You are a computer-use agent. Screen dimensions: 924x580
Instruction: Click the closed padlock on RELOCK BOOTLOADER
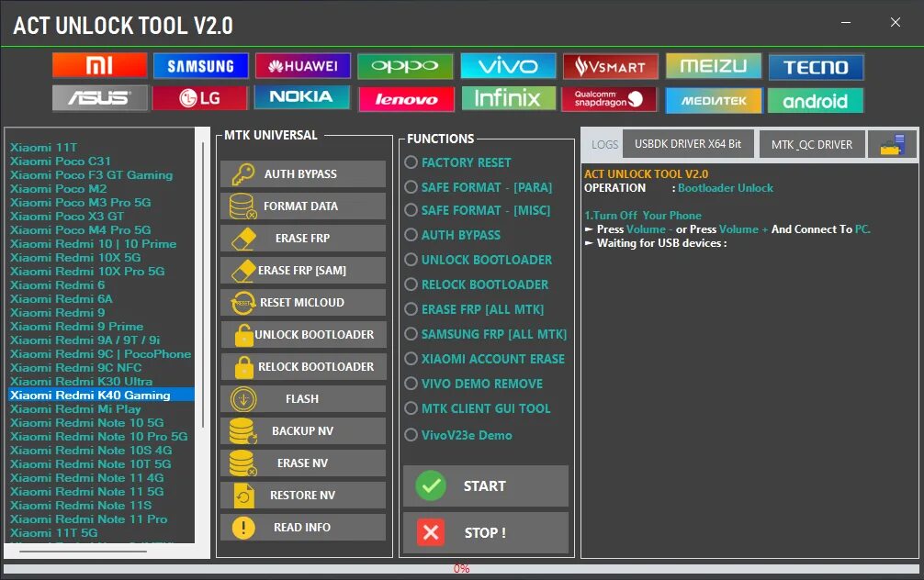(x=243, y=367)
